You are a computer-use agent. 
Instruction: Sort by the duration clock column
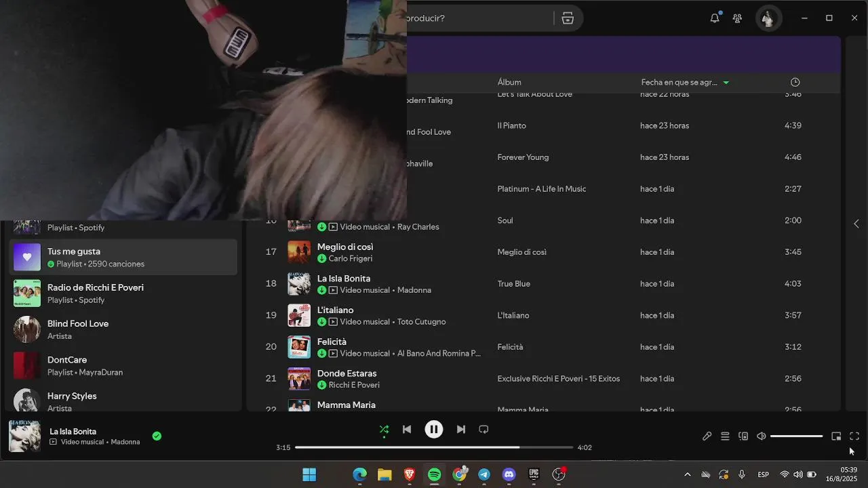pyautogui.click(x=795, y=82)
